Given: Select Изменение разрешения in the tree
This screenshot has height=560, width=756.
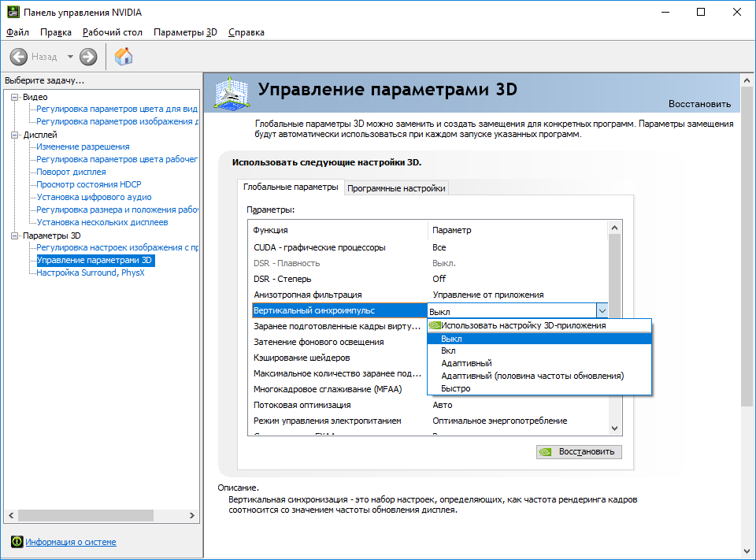Looking at the screenshot, I should [83, 146].
